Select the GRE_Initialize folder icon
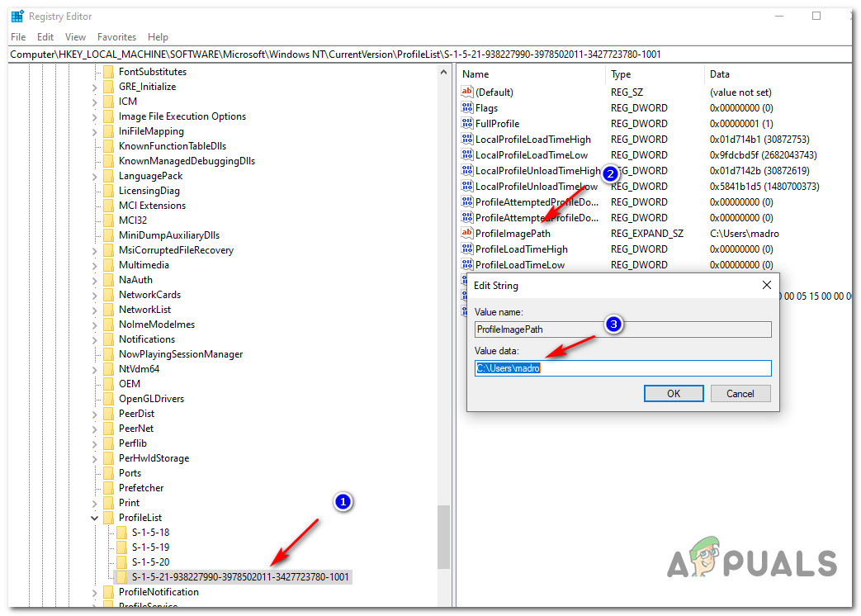The width and height of the screenshot is (861, 616). [x=108, y=87]
